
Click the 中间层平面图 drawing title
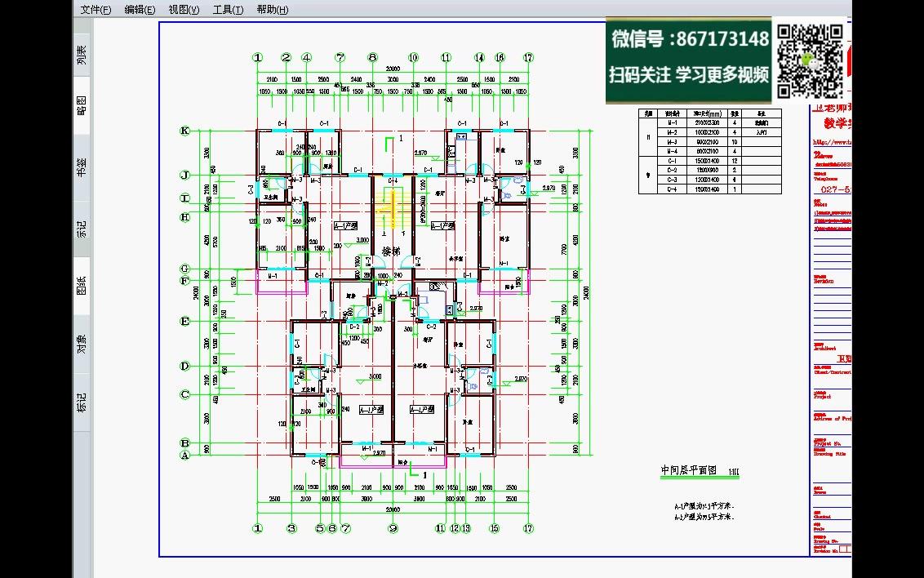[688, 470]
